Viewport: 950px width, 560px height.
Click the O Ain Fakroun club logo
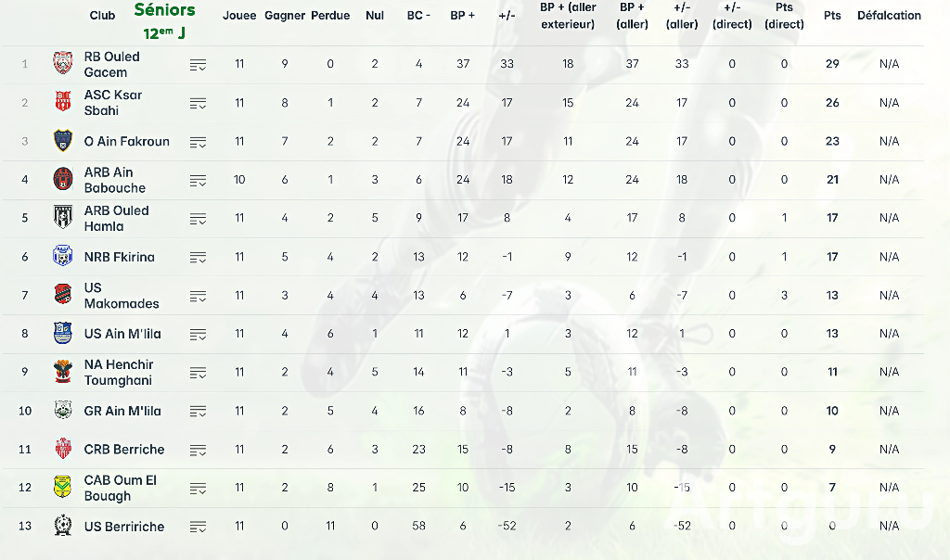tap(62, 141)
